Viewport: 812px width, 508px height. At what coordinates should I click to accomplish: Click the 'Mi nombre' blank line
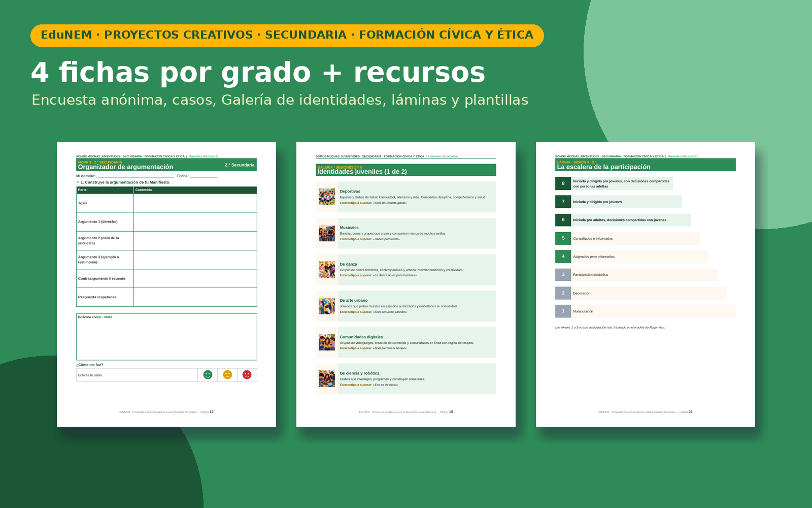[135, 176]
